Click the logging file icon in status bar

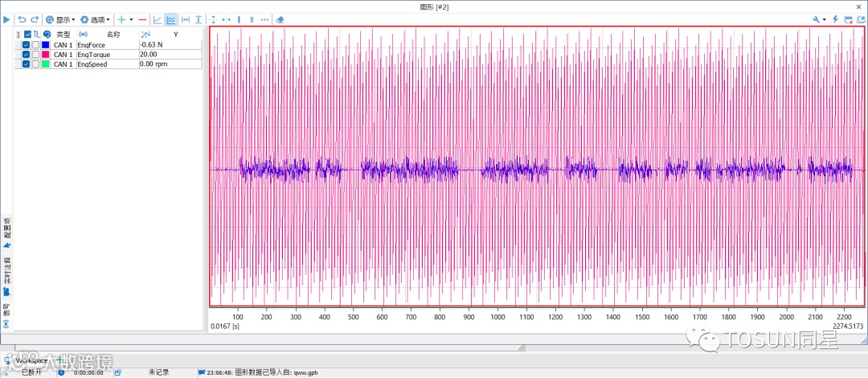click(118, 372)
